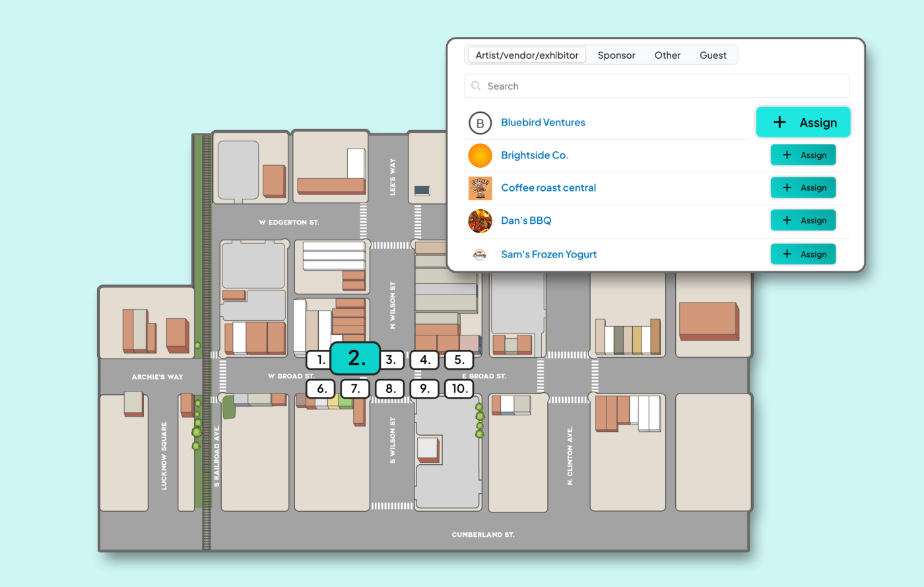This screenshot has height=587, width=924.
Task: Click the search magnifier icon
Action: (x=476, y=86)
